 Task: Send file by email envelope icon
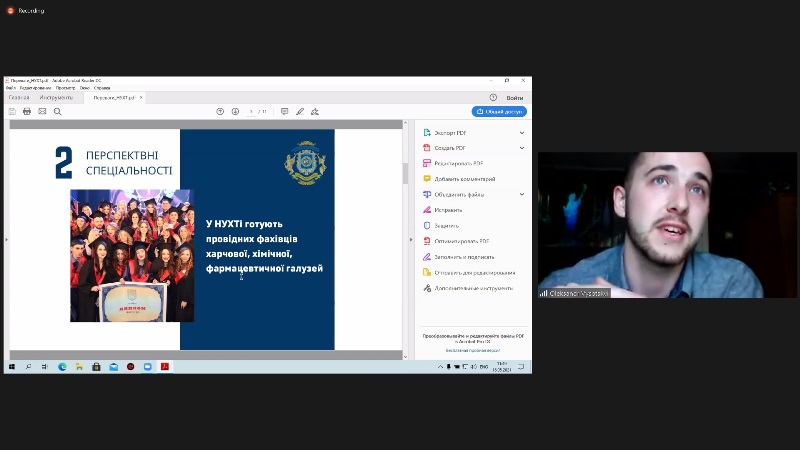pyautogui.click(x=42, y=111)
